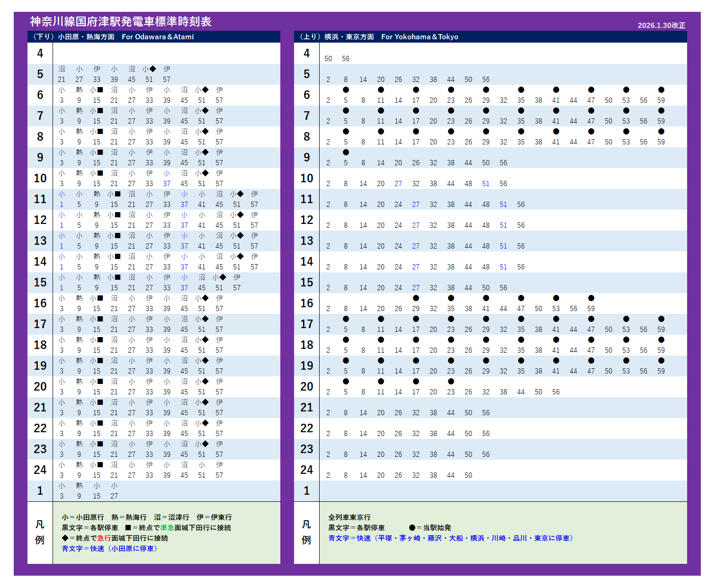715x588 pixels.
Task: Click the blue 10:27 rapid toward Tokyo
Action: (x=398, y=184)
